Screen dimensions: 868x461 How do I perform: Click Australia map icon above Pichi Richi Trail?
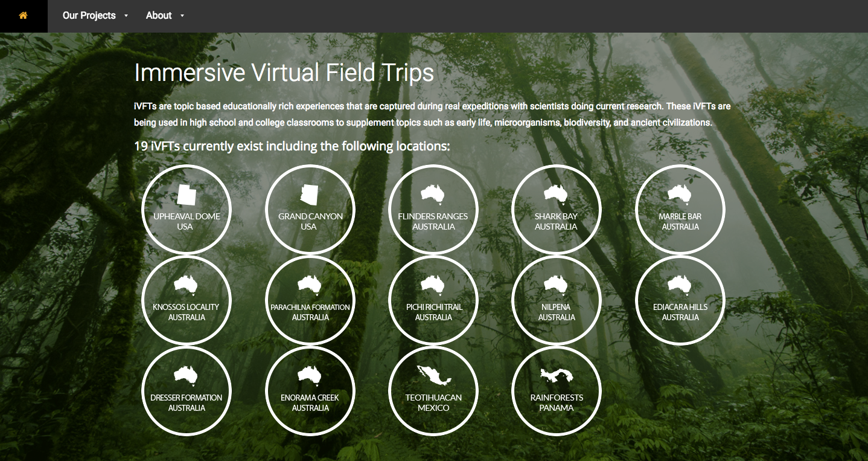tap(433, 284)
